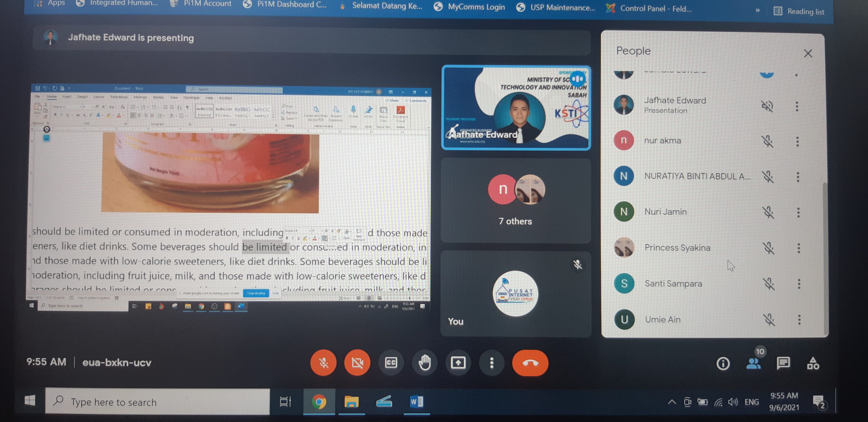Screen dimensions: 868x422
Task: Open options menu for nur akma
Action: (x=797, y=141)
